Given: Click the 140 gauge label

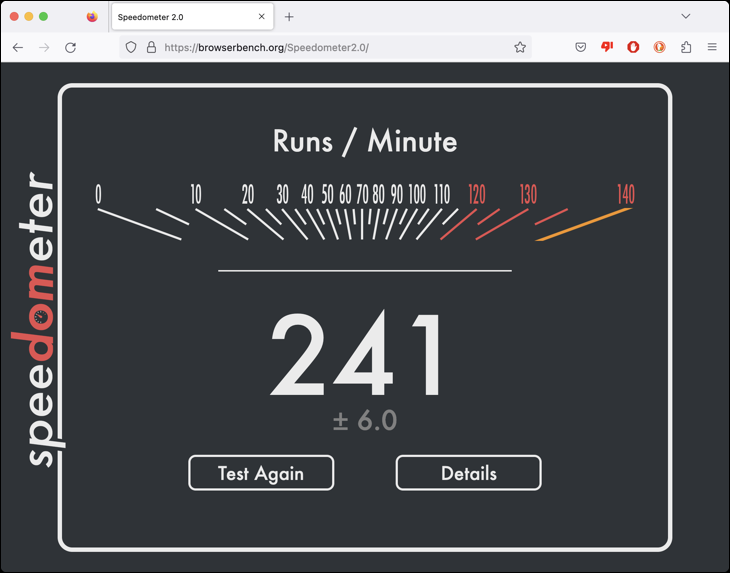Looking at the screenshot, I should pos(626,194).
